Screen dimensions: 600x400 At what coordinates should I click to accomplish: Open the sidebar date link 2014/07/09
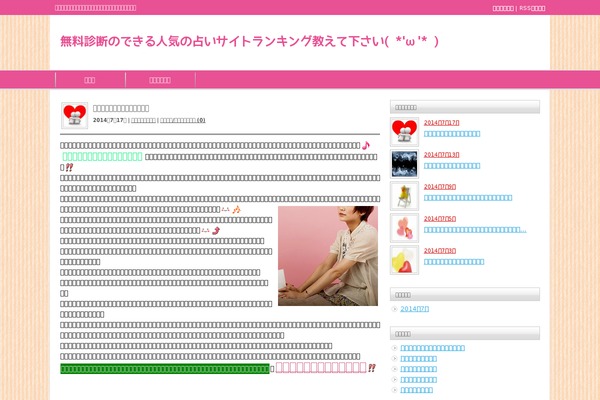point(440,187)
